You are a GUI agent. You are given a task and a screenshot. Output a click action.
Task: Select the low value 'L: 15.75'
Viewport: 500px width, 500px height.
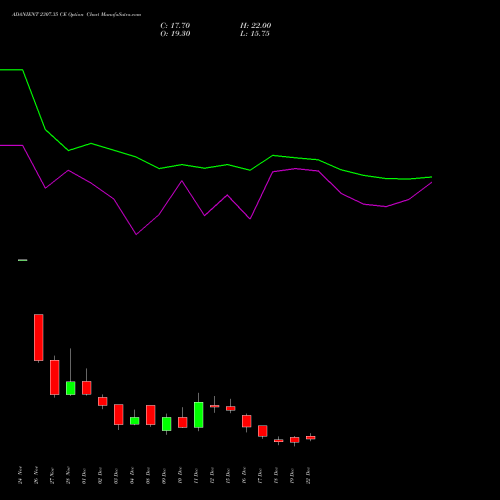coord(255,34)
